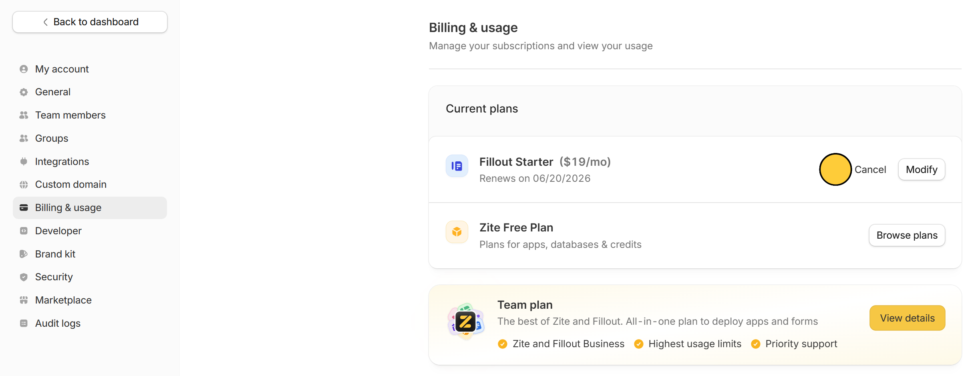Screen dimensions: 980x376
Task: Click the Team plan Zite logo
Action: (466, 322)
